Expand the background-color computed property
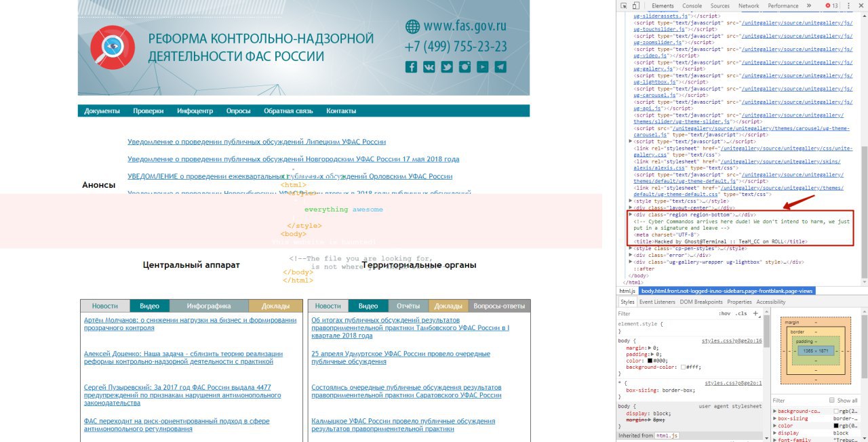 774,411
